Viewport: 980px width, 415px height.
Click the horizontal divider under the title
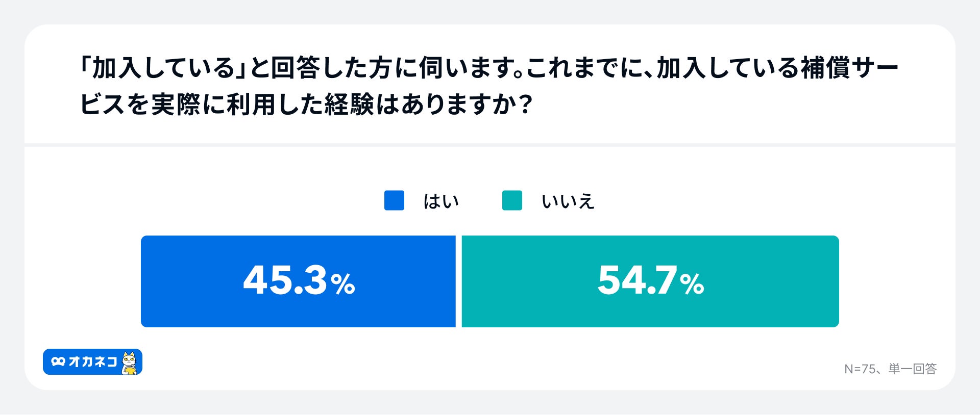tap(490, 145)
